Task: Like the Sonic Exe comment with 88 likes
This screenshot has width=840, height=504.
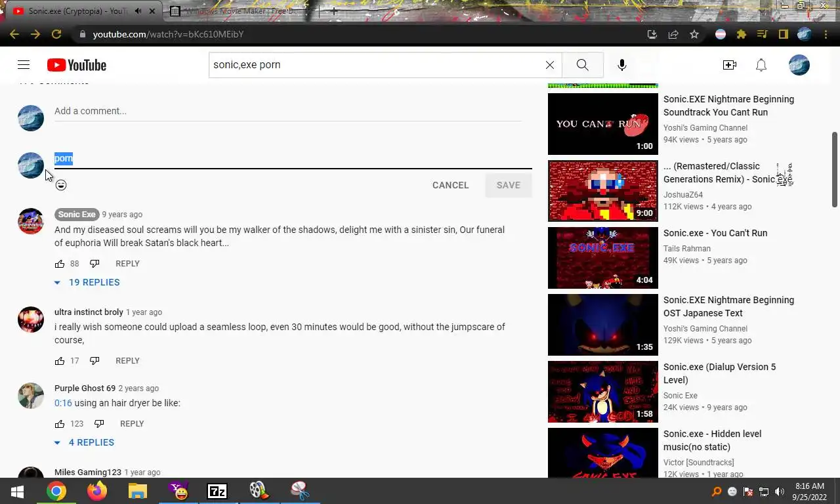Action: [60, 264]
